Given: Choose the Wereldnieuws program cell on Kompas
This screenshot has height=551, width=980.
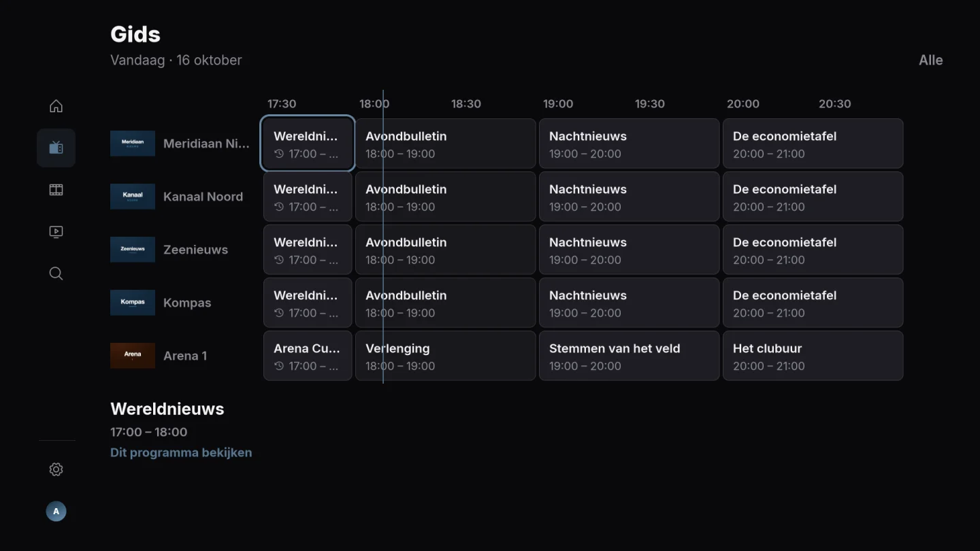Looking at the screenshot, I should (x=308, y=303).
